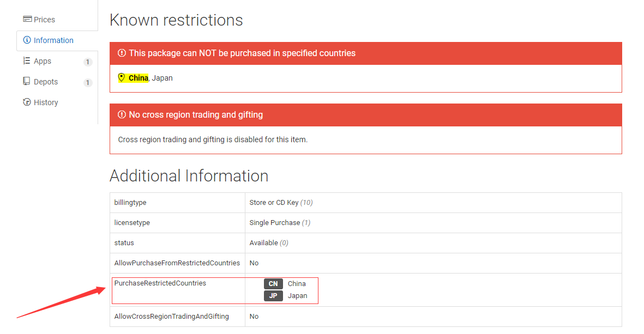Switch to the History tab

pos(46,102)
